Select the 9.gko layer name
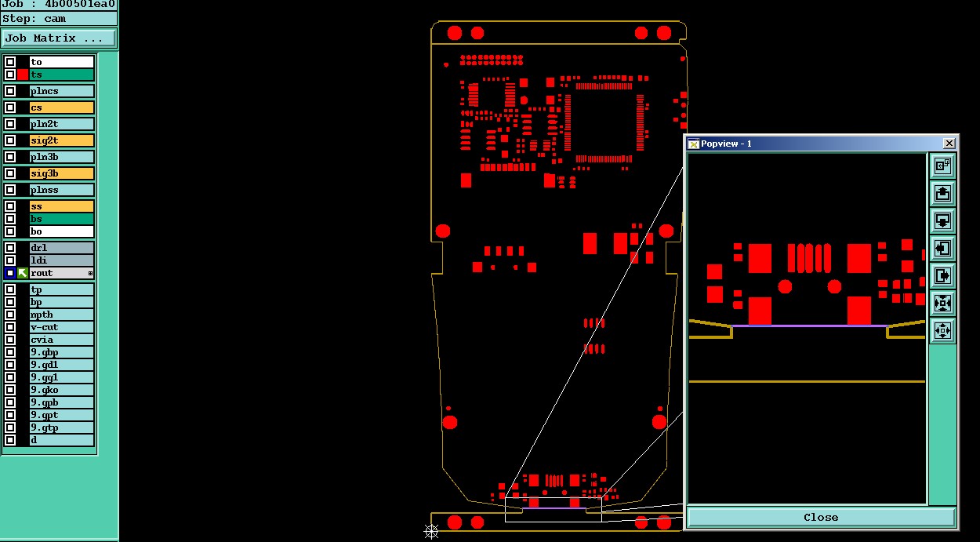The width and height of the screenshot is (980, 542). click(61, 390)
